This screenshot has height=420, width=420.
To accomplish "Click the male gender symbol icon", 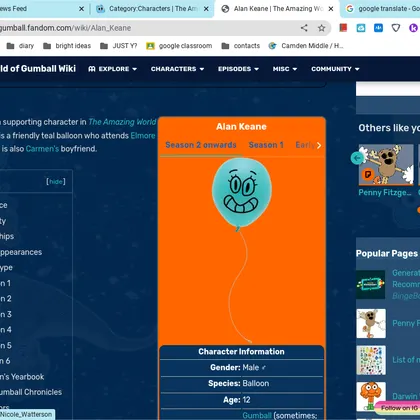I will pyautogui.click(x=264, y=368).
